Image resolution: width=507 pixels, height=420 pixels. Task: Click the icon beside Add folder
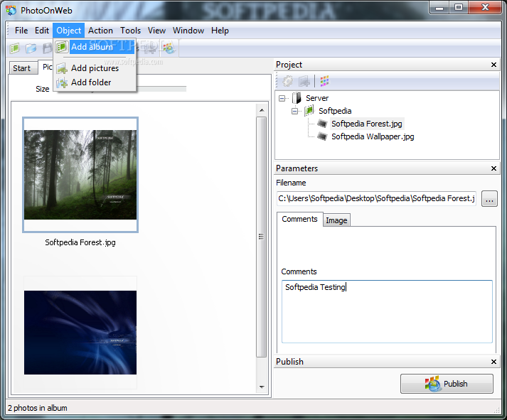[x=62, y=82]
